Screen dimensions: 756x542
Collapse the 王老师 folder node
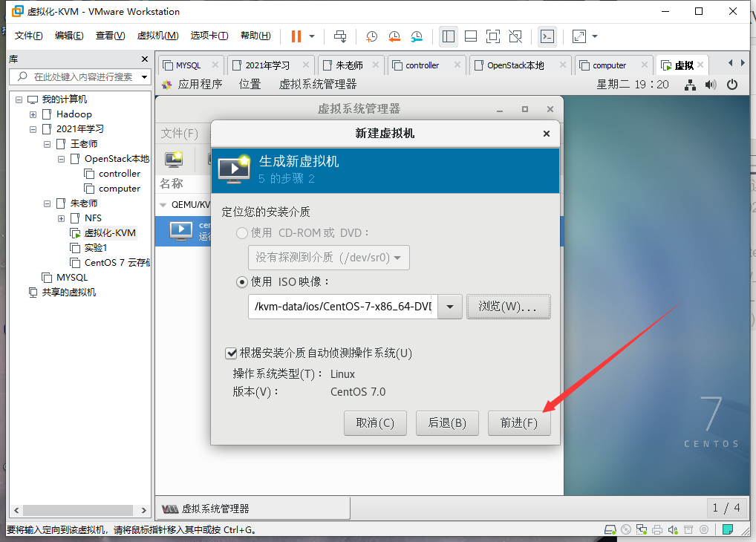47,144
